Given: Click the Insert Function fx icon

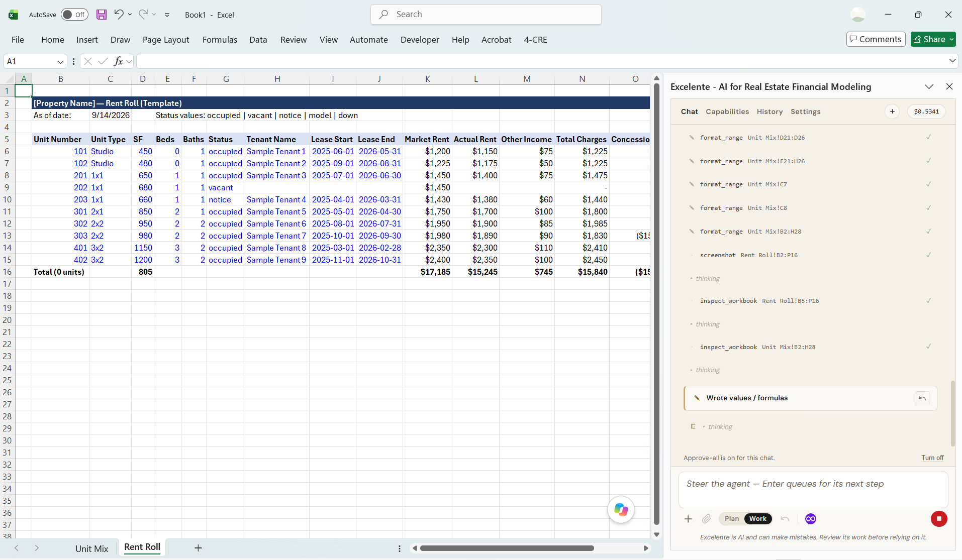Looking at the screenshot, I should pyautogui.click(x=119, y=61).
